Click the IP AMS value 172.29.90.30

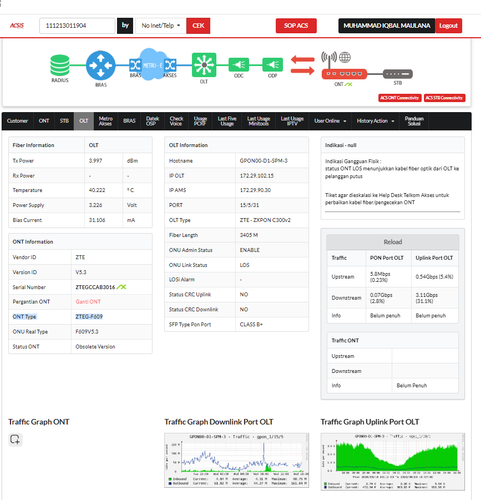255,190
